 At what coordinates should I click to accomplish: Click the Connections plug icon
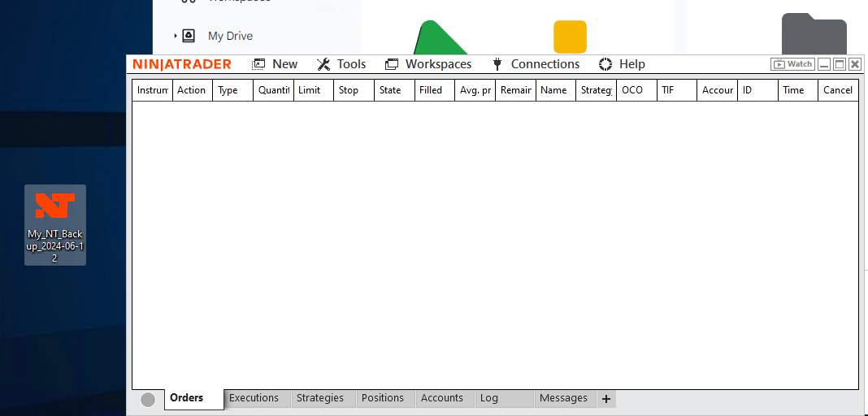click(497, 64)
